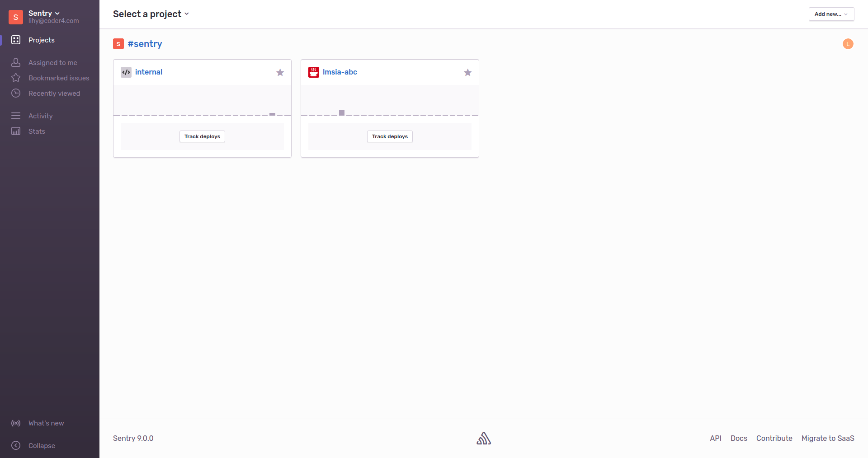This screenshot has height=458, width=868.
Task: Toggle bookmark star on internal project
Action: tap(280, 73)
